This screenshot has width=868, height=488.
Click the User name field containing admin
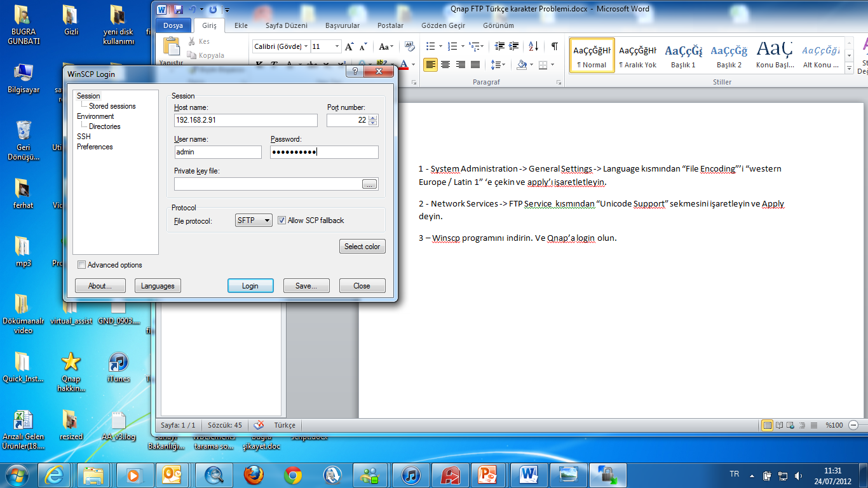tap(218, 152)
